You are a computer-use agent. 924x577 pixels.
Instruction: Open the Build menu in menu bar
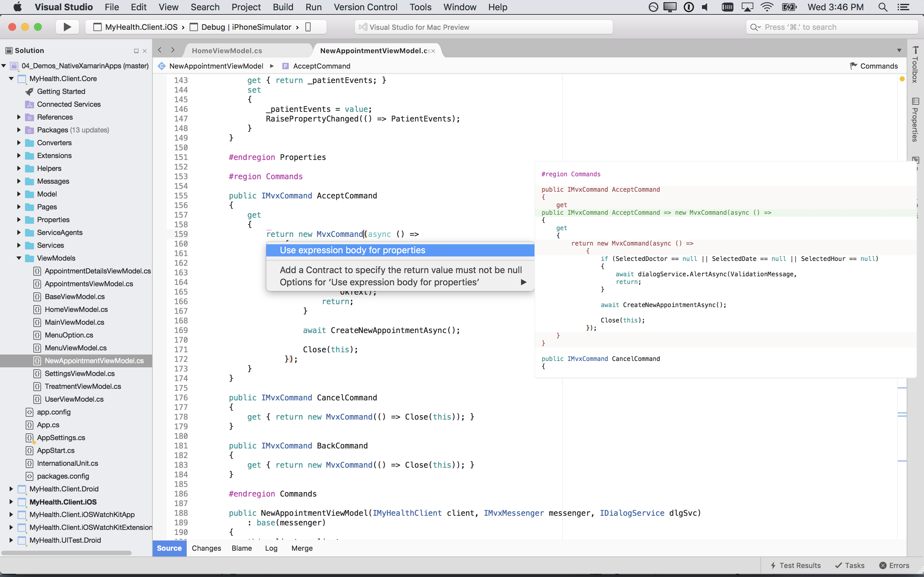[x=282, y=7]
